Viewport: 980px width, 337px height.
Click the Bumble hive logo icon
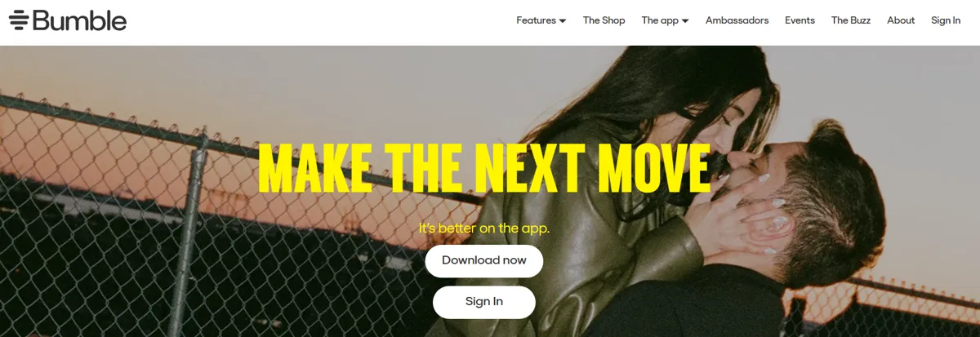pos(19,20)
